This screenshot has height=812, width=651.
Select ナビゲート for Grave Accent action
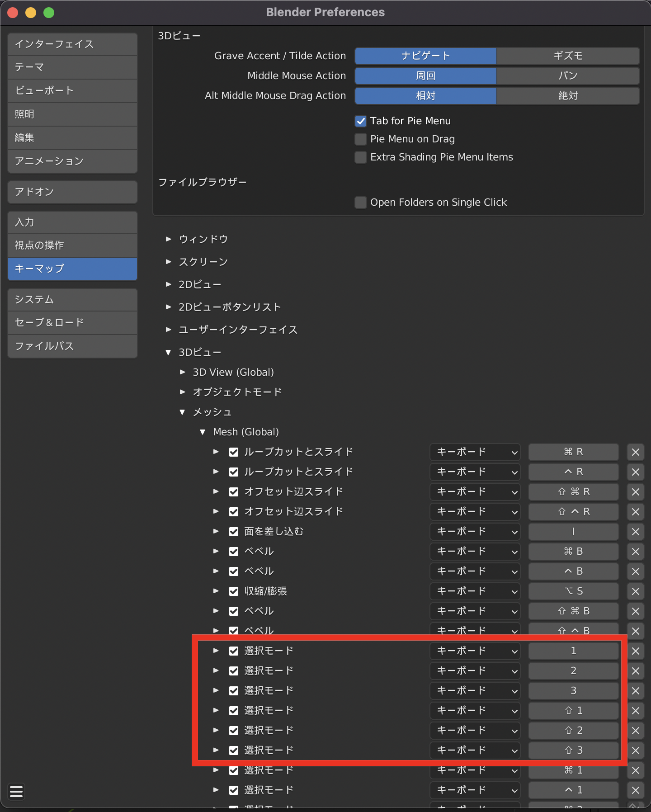pos(426,56)
